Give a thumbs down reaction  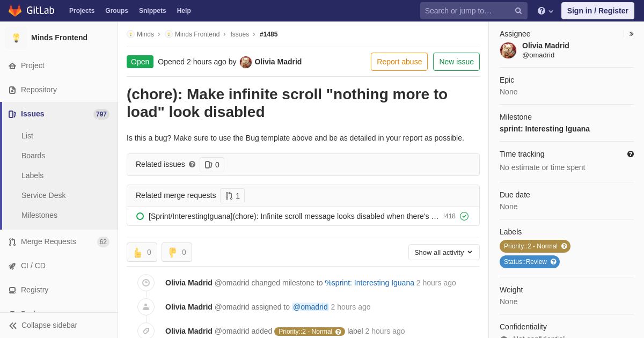(x=177, y=252)
